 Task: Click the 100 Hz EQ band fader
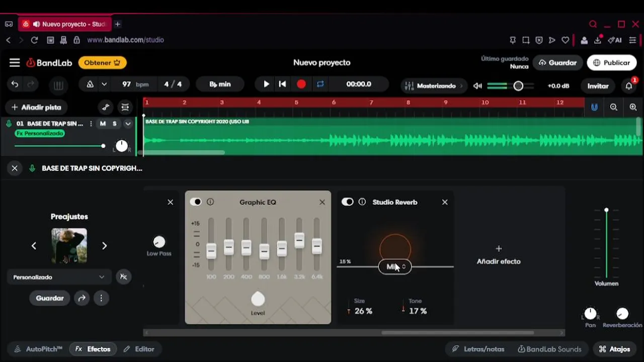point(211,250)
